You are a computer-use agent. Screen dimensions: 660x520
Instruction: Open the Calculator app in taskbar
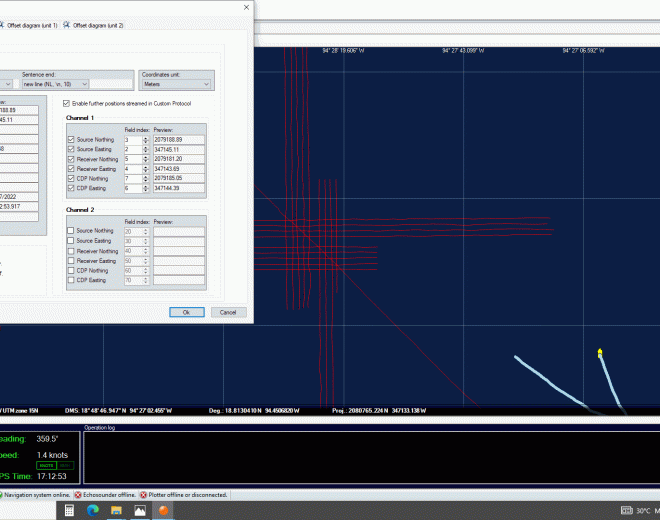tap(69, 510)
